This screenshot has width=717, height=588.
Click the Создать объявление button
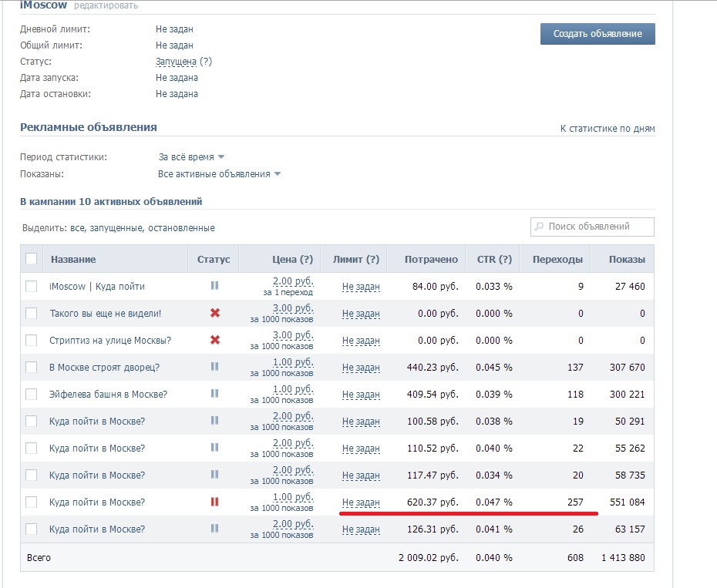click(x=597, y=34)
